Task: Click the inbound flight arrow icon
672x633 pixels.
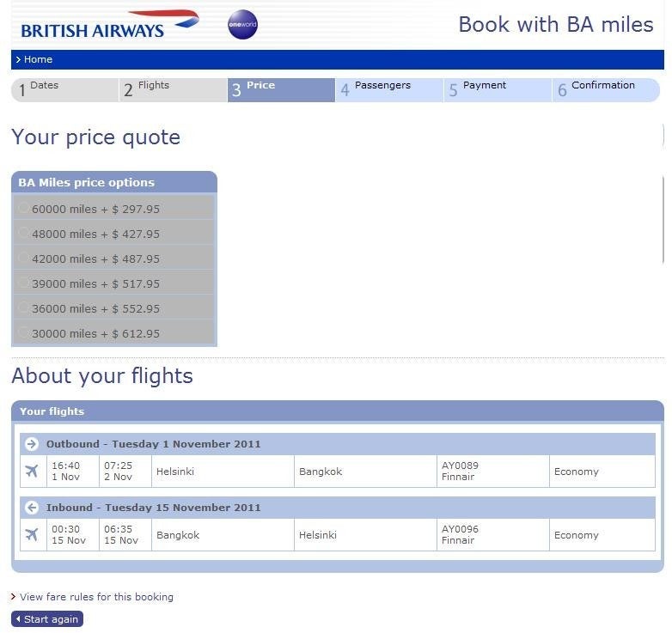Action: coord(32,508)
